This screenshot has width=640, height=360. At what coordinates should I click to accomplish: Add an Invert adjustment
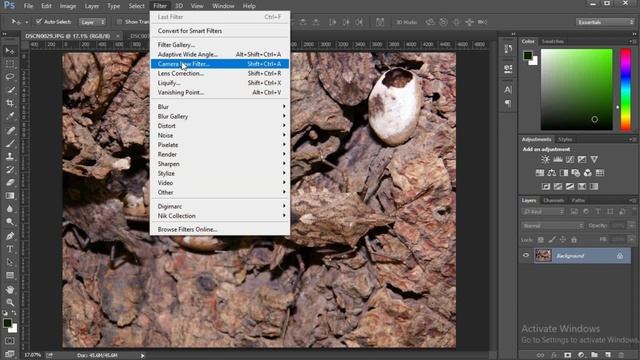[x=546, y=187]
